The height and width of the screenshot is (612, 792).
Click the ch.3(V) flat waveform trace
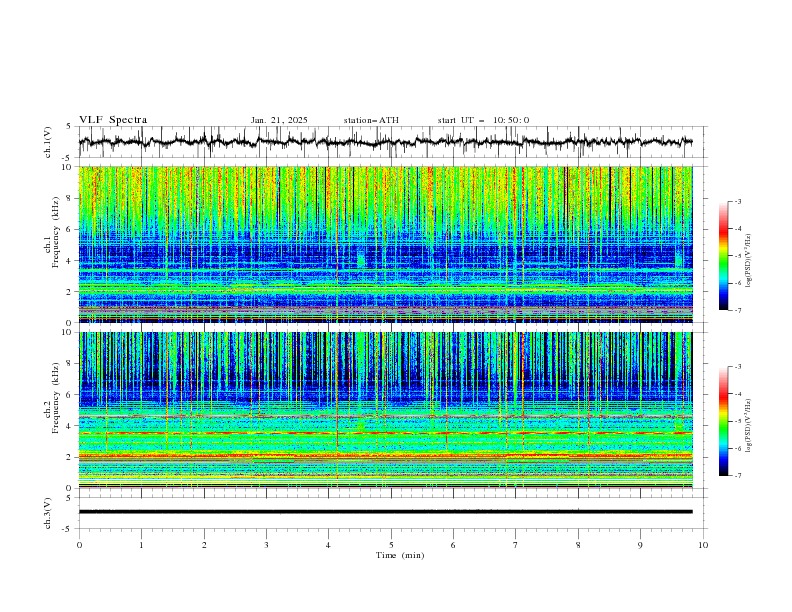(385, 512)
